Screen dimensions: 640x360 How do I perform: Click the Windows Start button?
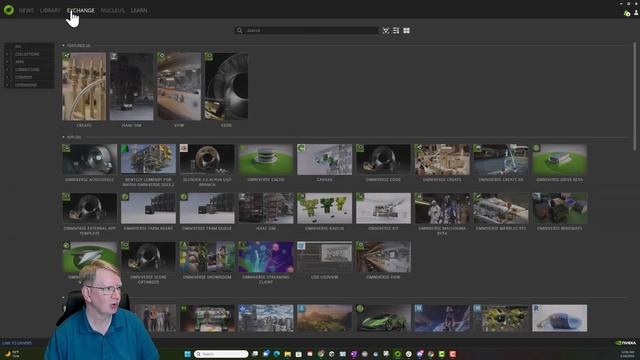coord(187,354)
